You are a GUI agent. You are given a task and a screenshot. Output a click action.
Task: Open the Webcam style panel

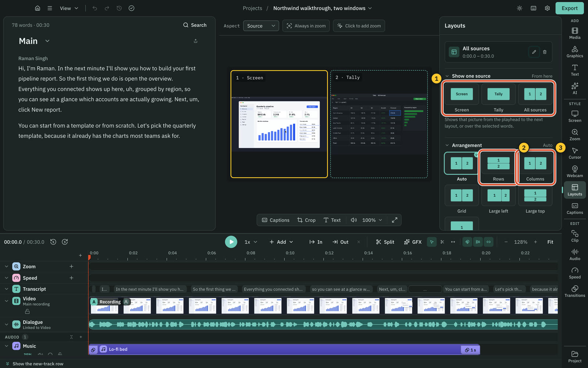[x=575, y=171]
